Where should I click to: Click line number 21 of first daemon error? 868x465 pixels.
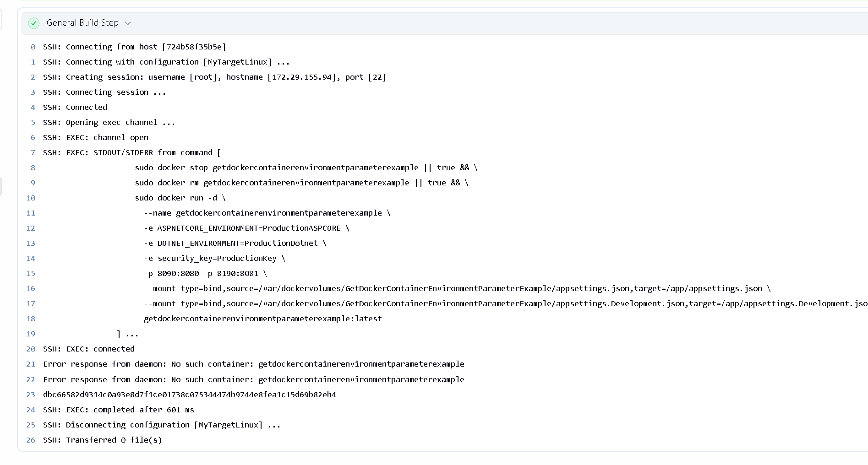click(x=31, y=364)
